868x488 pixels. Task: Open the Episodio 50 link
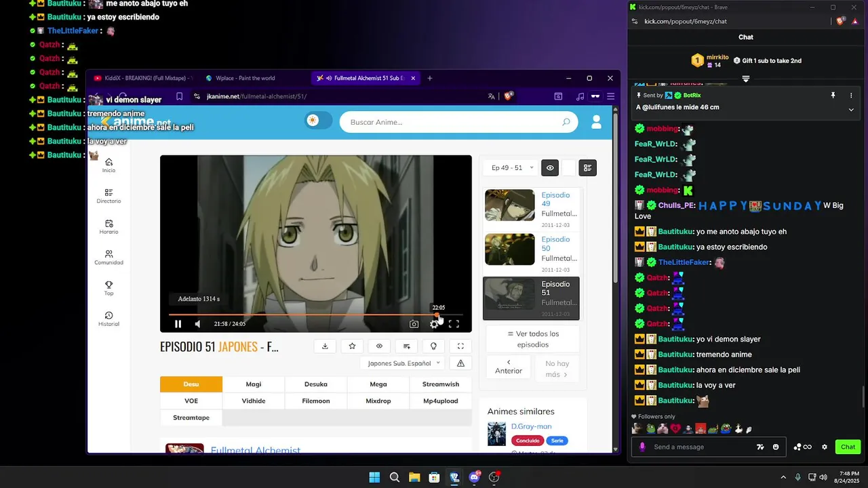pyautogui.click(x=555, y=243)
